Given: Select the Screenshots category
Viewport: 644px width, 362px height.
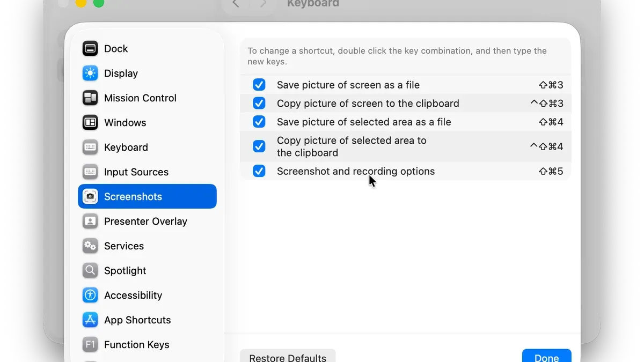Looking at the screenshot, I should [x=147, y=197].
